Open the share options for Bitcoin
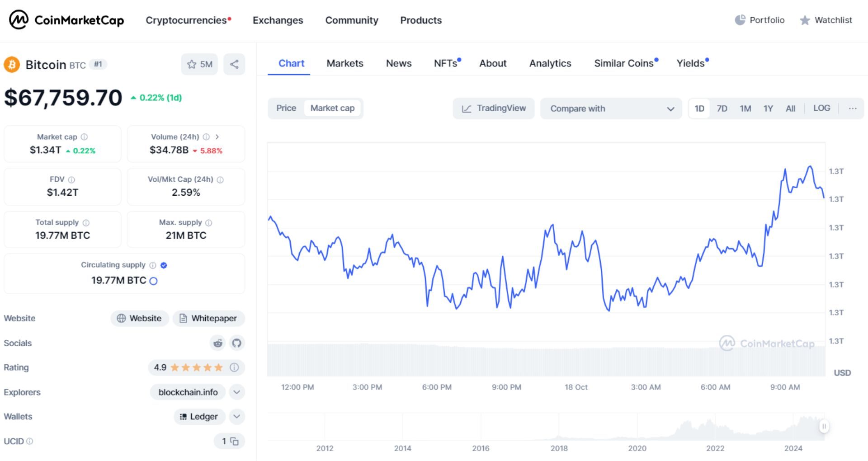 coord(234,64)
